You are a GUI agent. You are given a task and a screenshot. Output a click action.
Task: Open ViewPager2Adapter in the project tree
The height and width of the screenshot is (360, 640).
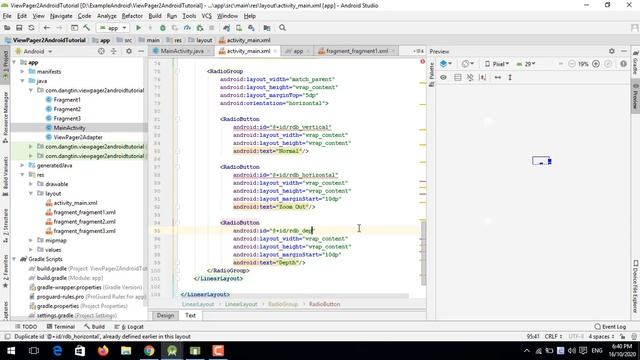pyautogui.click(x=78, y=137)
